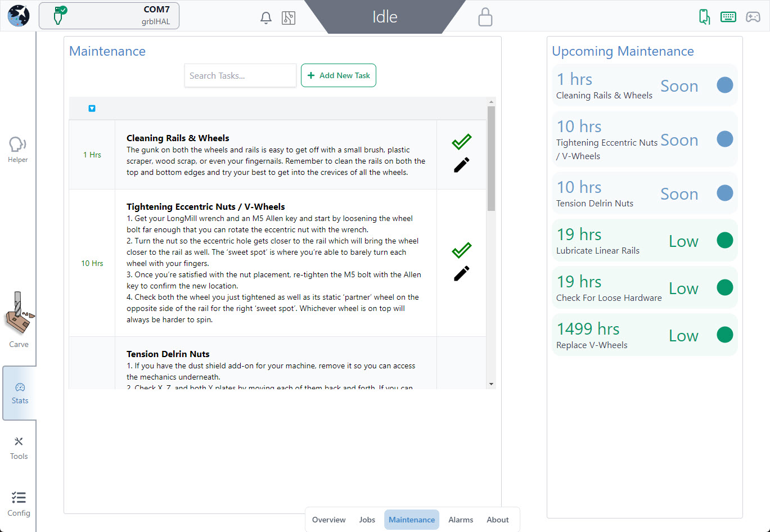This screenshot has height=532, width=770.
Task: Click the notification bell icon
Action: coord(266,17)
